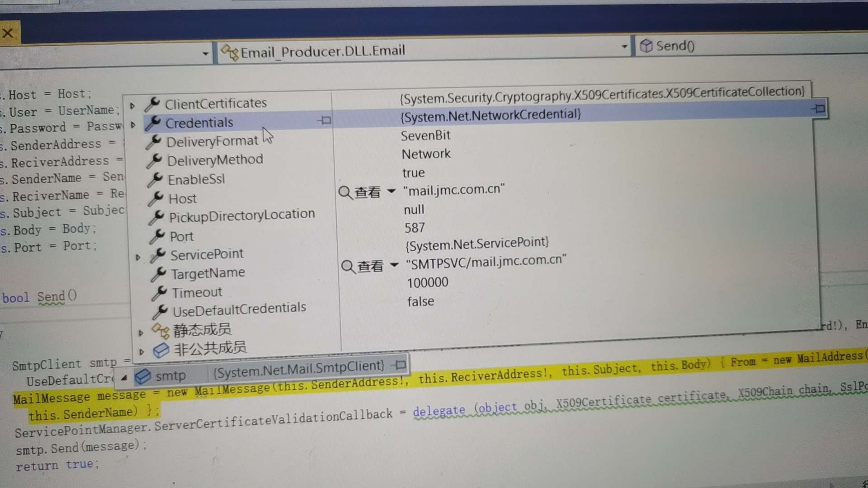Open 查看 visualizer dropdown for TargetName value
The image size is (868, 488).
tap(394, 265)
